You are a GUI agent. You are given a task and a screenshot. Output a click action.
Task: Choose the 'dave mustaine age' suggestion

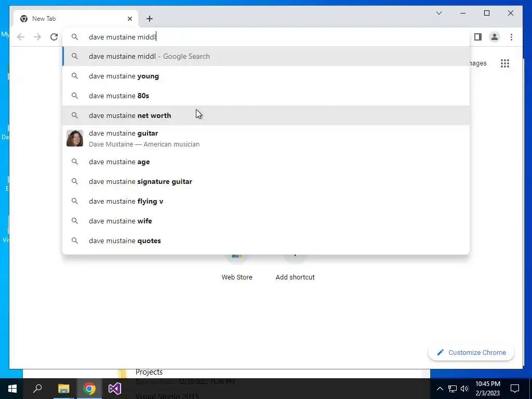[x=267, y=162]
